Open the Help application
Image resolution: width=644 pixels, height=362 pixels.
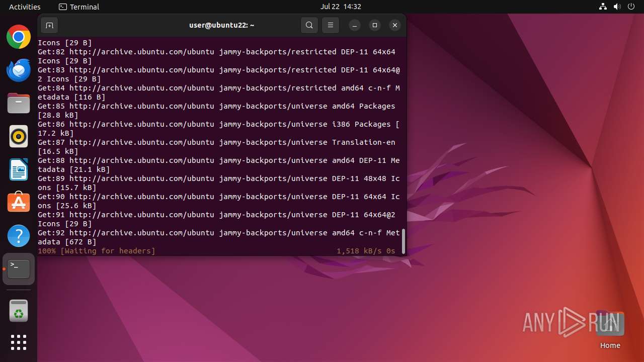pos(19,236)
